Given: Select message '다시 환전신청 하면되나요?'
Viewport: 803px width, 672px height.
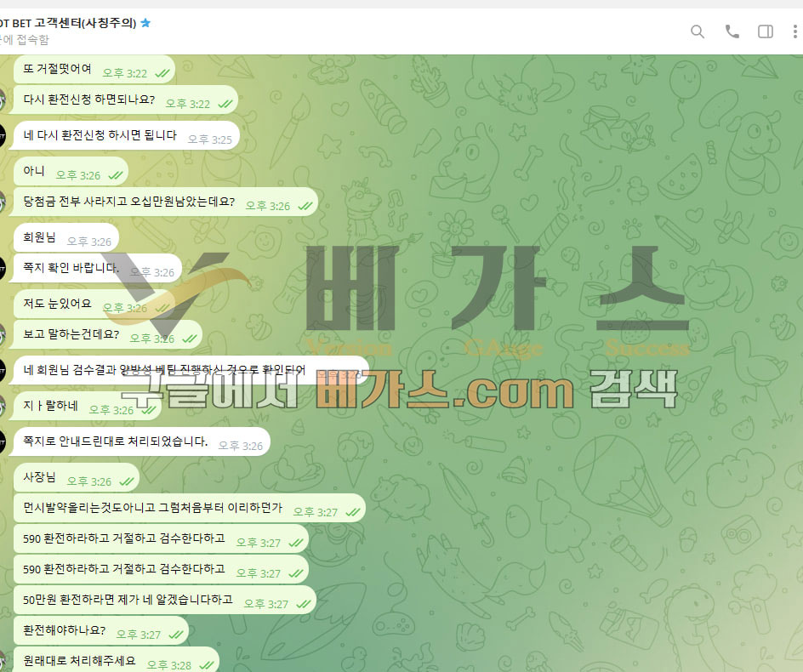Looking at the screenshot, I should point(126,100).
